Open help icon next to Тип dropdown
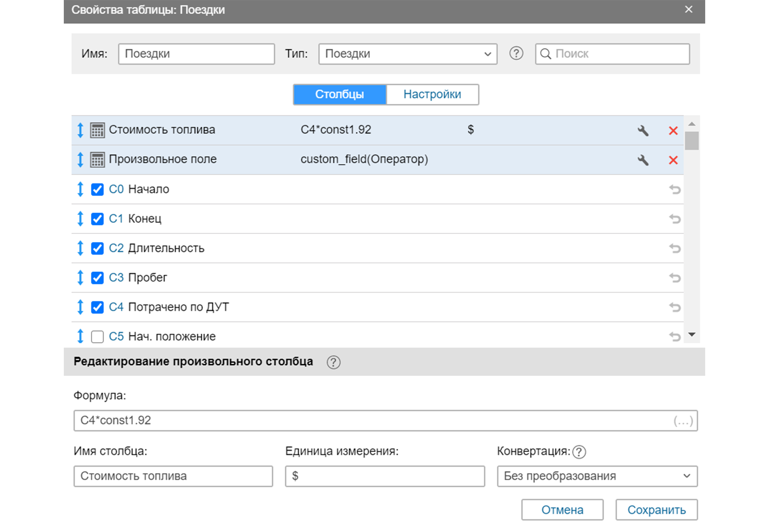 pos(516,53)
